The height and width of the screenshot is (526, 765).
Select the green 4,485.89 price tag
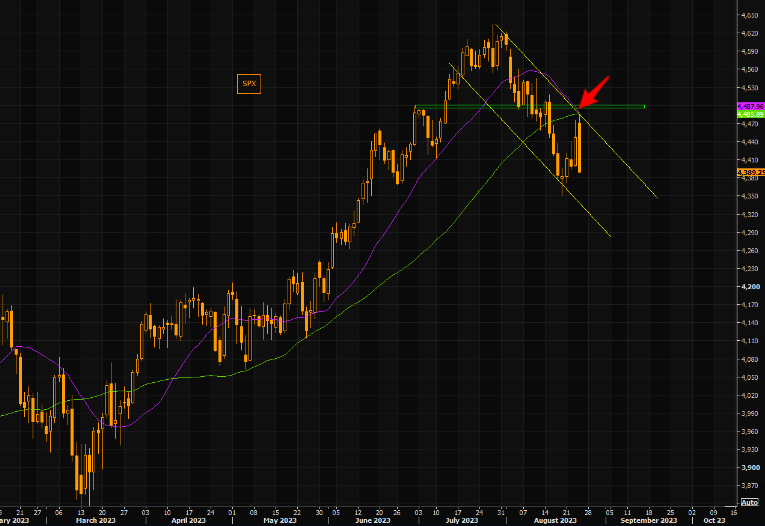tap(750, 114)
